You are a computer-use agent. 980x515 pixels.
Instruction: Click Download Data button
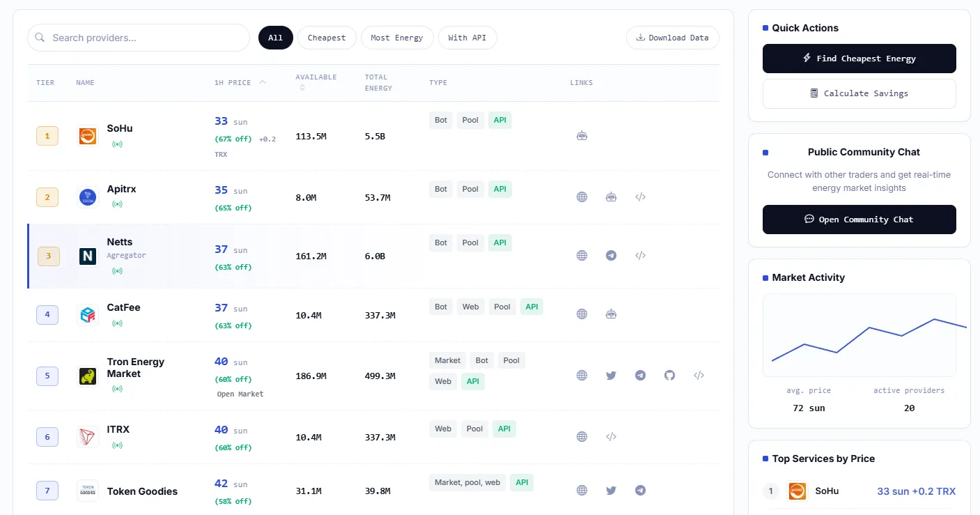(673, 38)
